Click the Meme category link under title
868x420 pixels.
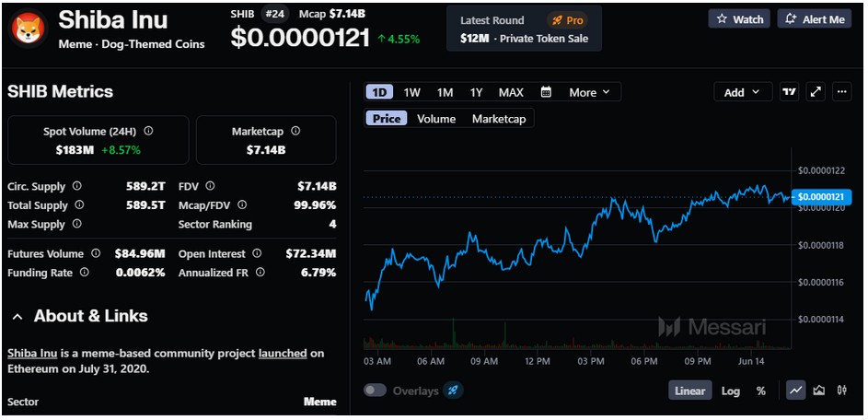pyautogui.click(x=75, y=44)
